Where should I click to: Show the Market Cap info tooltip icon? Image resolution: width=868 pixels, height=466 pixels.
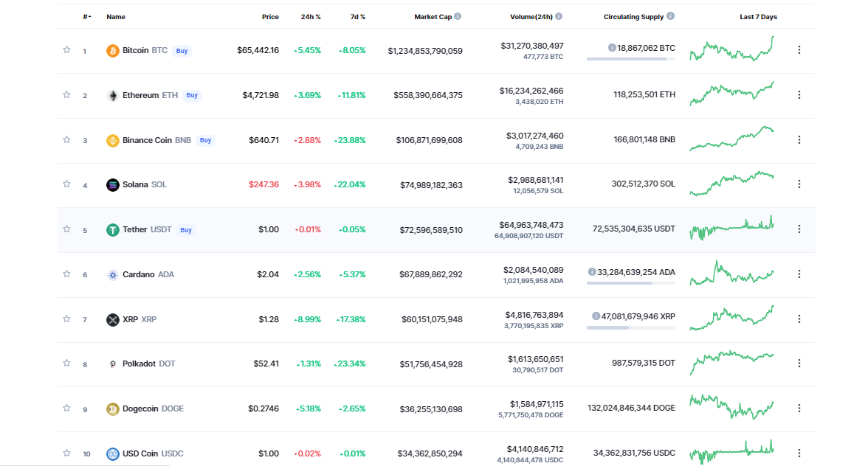point(458,16)
